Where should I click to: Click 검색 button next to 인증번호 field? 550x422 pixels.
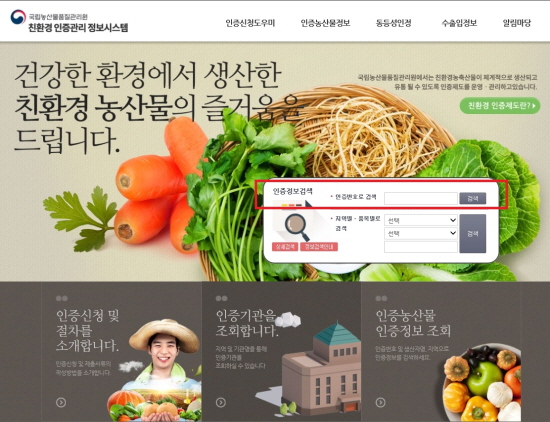click(472, 198)
